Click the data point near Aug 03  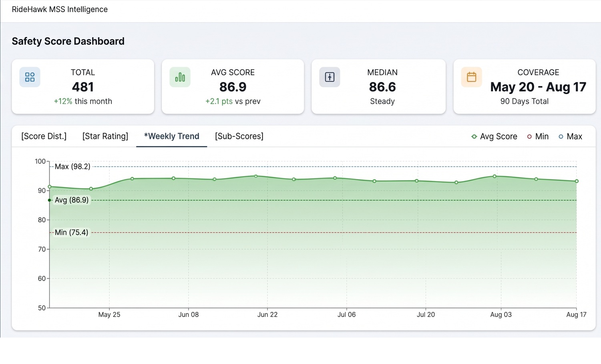[495, 176]
